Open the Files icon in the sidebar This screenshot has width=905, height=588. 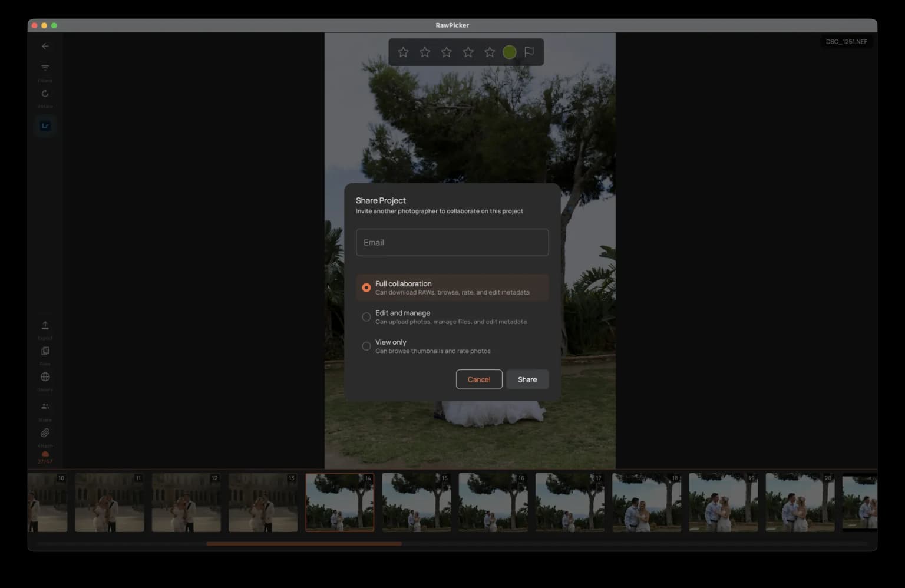pyautogui.click(x=45, y=352)
